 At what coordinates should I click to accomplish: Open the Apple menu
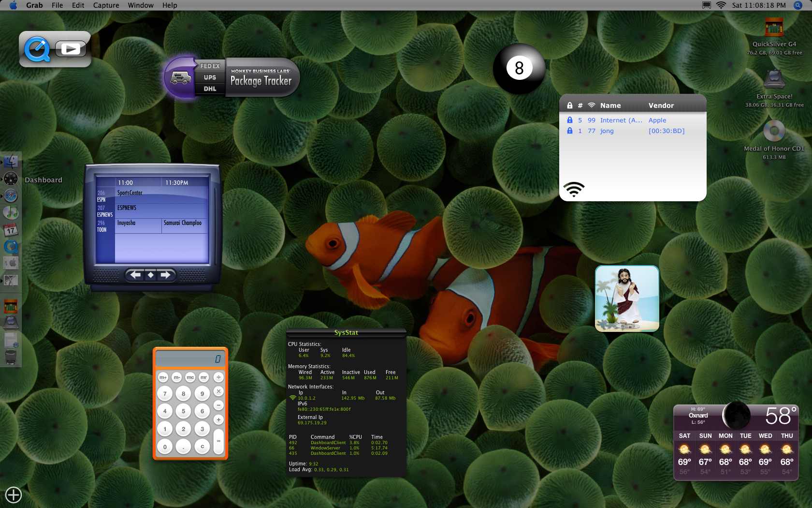(13, 5)
